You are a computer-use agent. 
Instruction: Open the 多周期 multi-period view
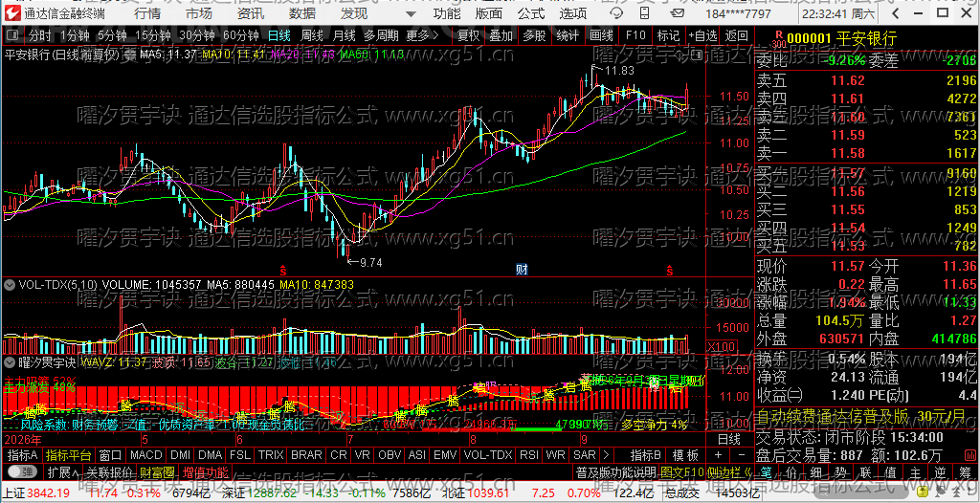click(x=383, y=35)
